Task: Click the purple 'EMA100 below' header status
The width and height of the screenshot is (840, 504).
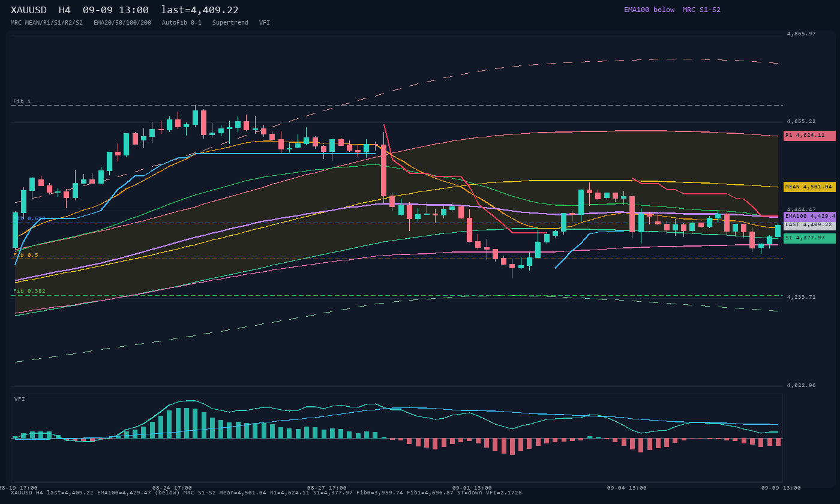Action: click(x=649, y=10)
